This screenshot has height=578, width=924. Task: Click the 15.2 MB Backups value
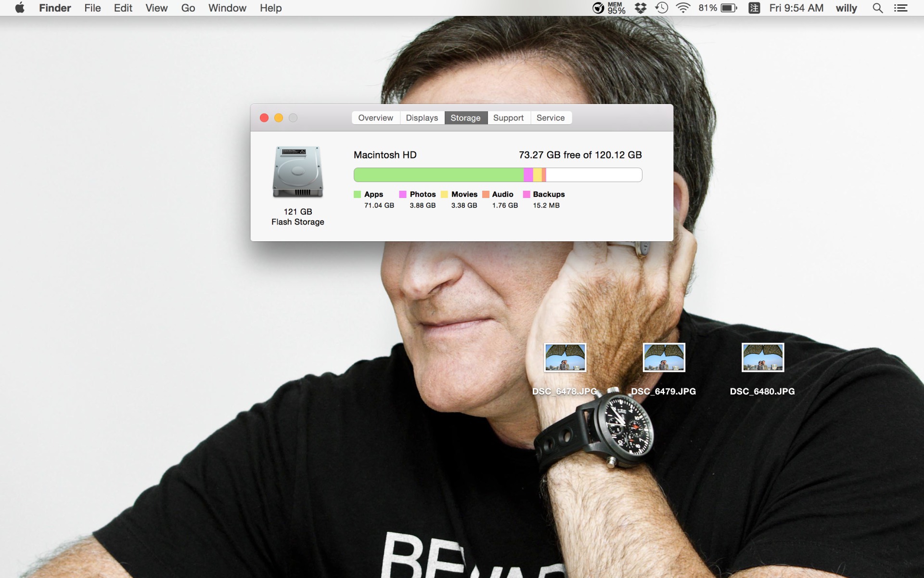(x=546, y=206)
